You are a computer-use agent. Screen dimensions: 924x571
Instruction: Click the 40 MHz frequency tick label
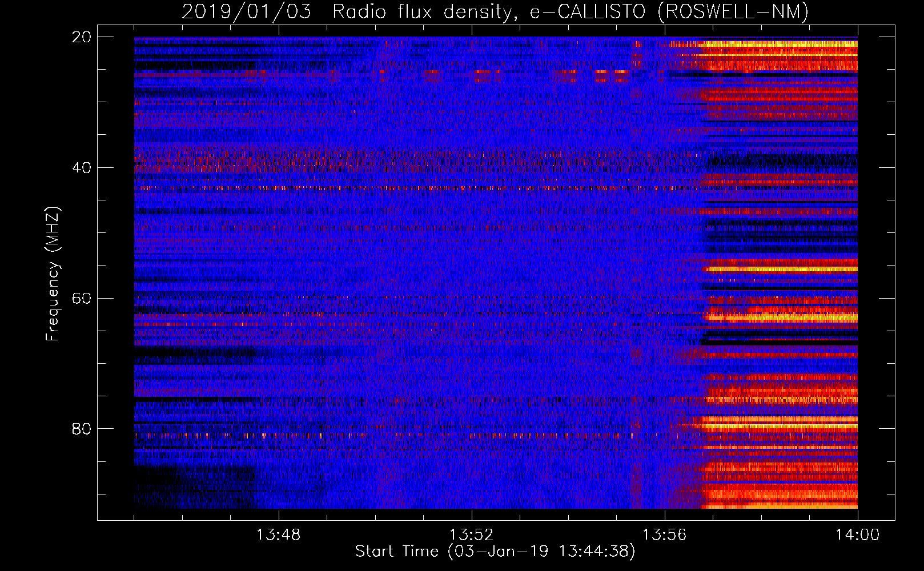[x=81, y=168]
